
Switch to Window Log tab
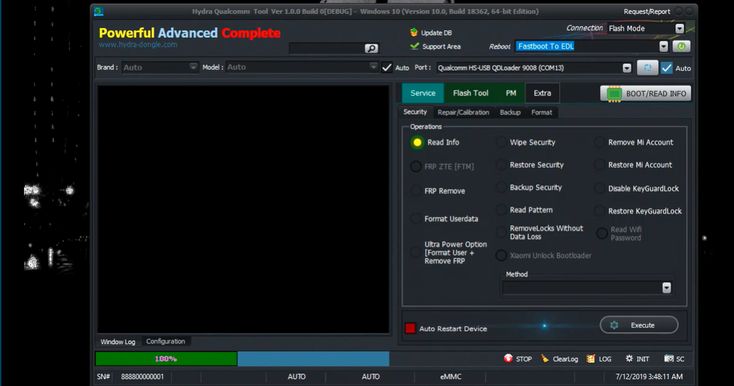click(118, 342)
